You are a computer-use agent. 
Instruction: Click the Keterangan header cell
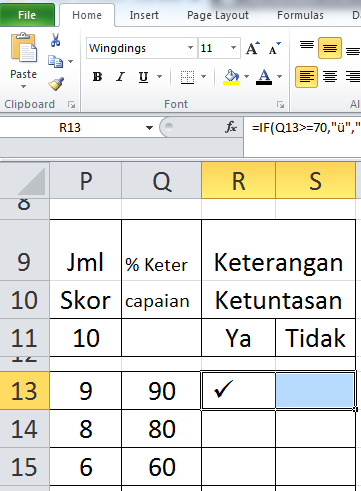[x=278, y=250]
